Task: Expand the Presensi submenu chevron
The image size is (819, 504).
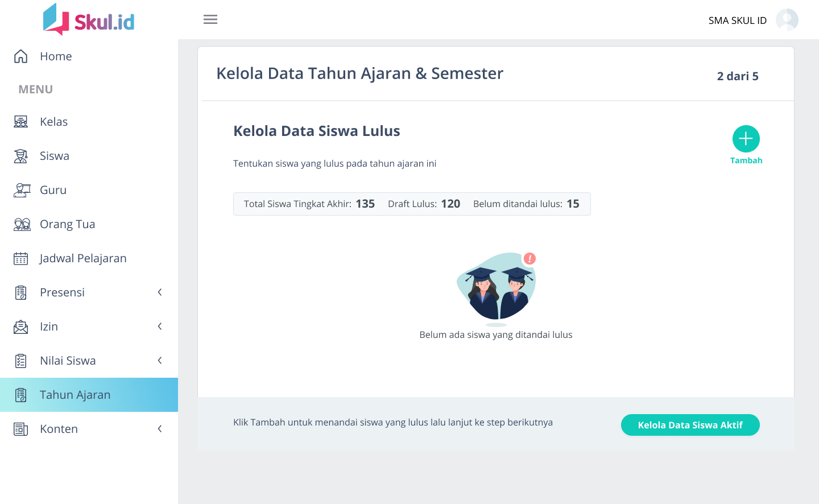Action: point(160,292)
